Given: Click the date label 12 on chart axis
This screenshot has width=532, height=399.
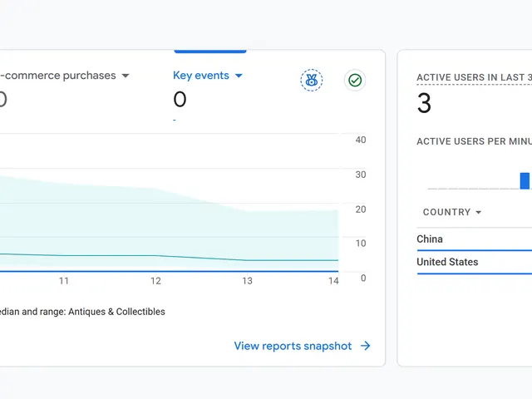Looking at the screenshot, I should pyautogui.click(x=155, y=281).
